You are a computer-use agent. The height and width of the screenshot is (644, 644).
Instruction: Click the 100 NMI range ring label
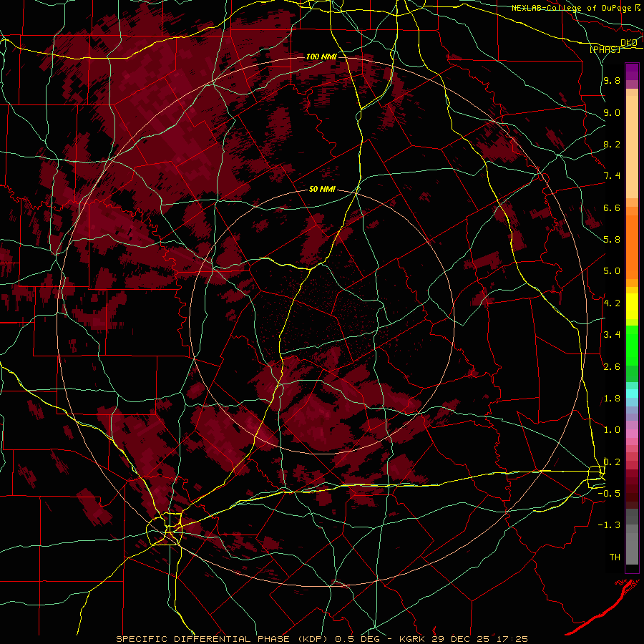tap(321, 57)
